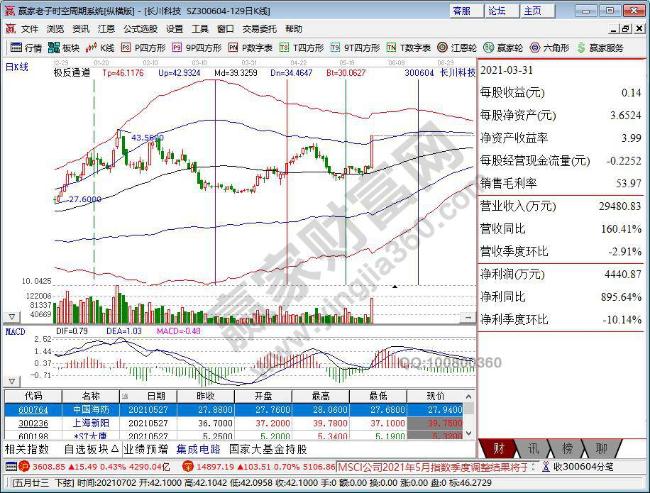Screen dimensions: 650x493
Task: Select the 自选板块 tab
Action: tap(91, 449)
